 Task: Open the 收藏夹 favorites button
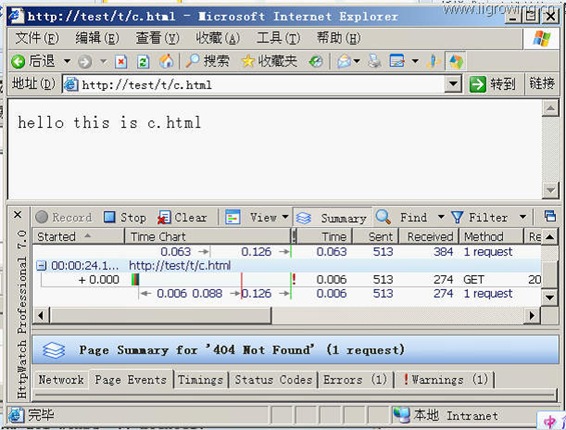269,61
